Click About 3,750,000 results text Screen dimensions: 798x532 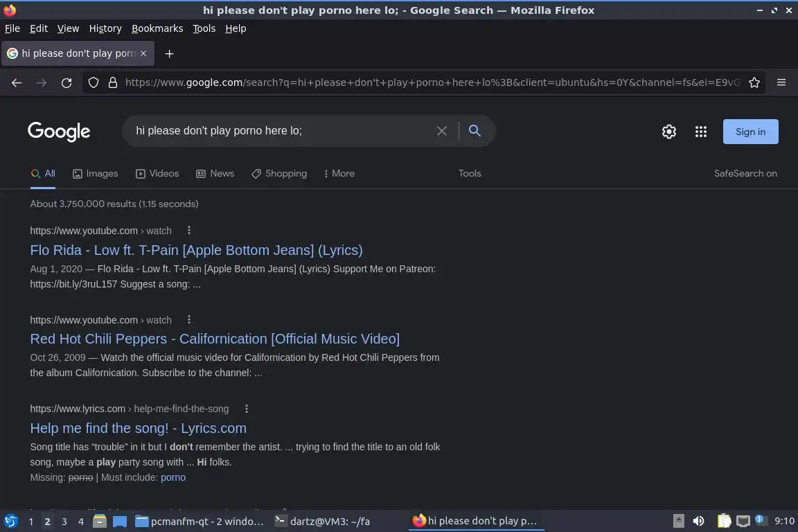[x=114, y=204]
